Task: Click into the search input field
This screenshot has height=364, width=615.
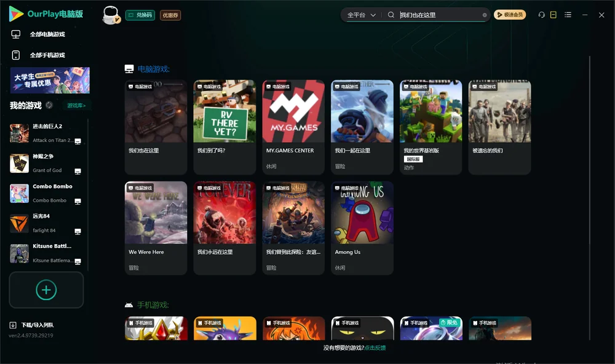Action: click(439, 15)
